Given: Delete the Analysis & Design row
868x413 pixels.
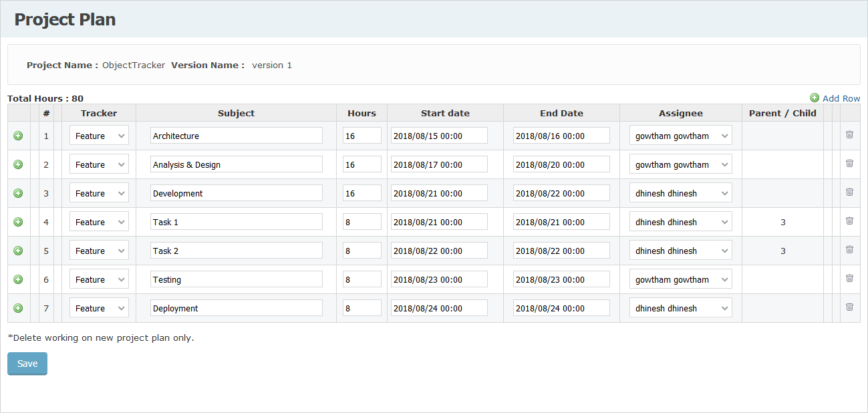Looking at the screenshot, I should click(x=849, y=163).
